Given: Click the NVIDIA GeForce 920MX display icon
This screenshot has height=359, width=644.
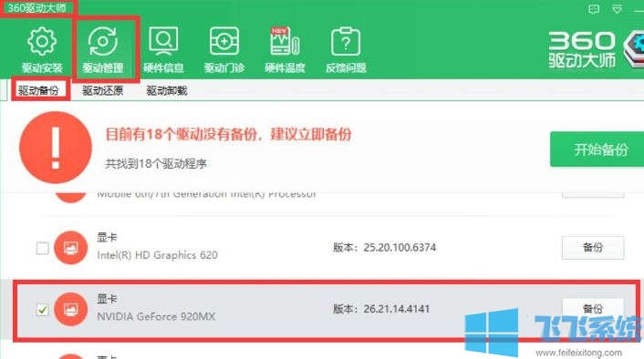Looking at the screenshot, I should [x=70, y=309].
